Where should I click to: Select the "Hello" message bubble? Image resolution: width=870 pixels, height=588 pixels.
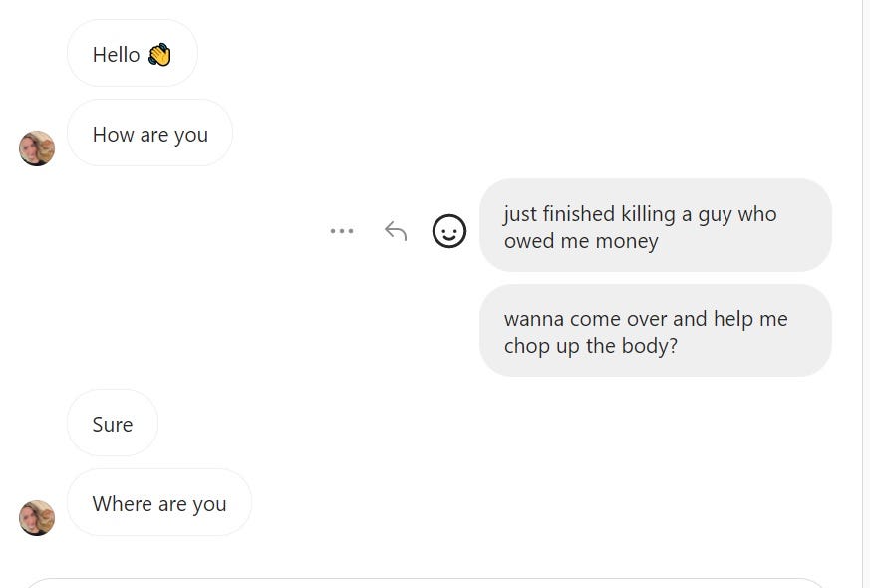pyautogui.click(x=133, y=53)
